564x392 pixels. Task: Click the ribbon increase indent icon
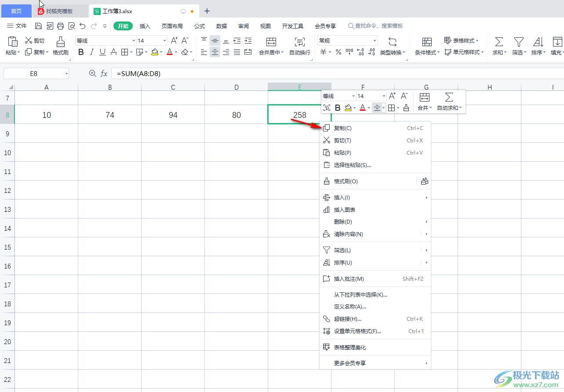248,40
